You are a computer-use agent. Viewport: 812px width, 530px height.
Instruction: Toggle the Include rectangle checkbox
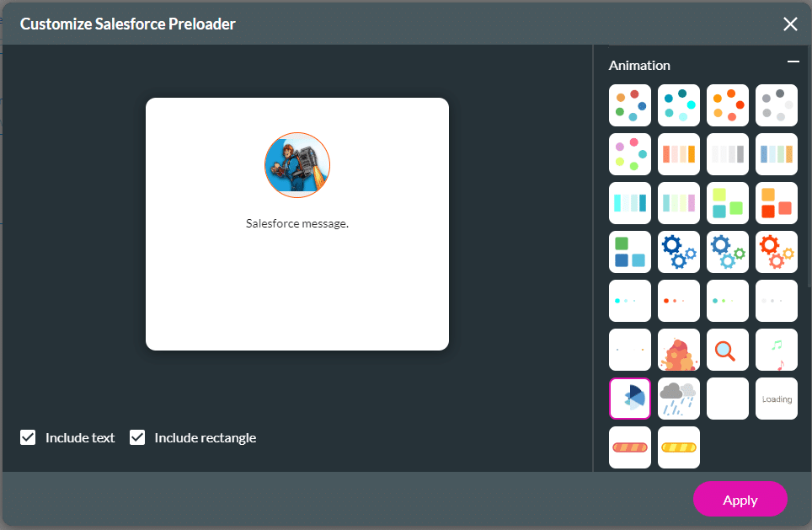137,437
